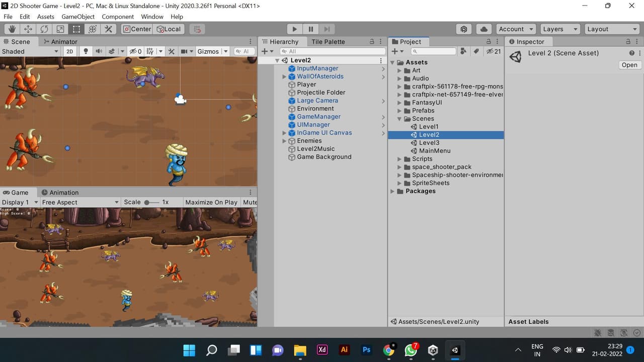Viewport: 644px width, 362px height.
Task: Expand the Enemies object in Hierarchy
Action: pos(284,141)
